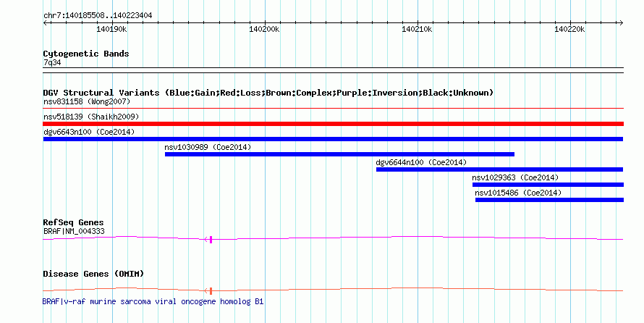Click the 7q34 band label
Screen dimensions: 644x323
(52, 63)
